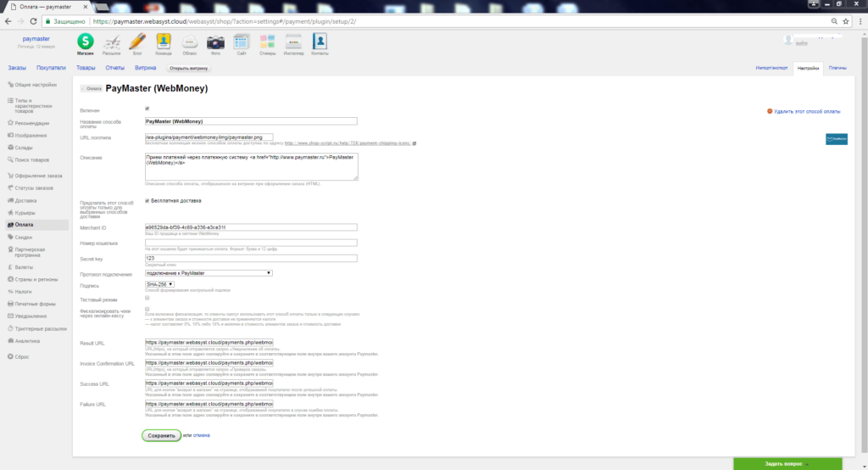Open Подпись SHA-256 dropdown
The image size is (868, 470).
tap(159, 284)
